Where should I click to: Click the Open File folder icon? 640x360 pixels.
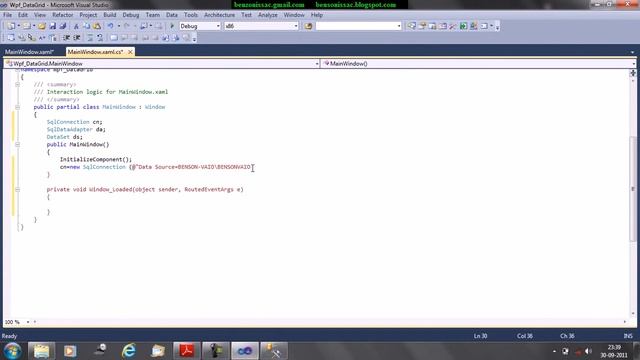coord(42,26)
